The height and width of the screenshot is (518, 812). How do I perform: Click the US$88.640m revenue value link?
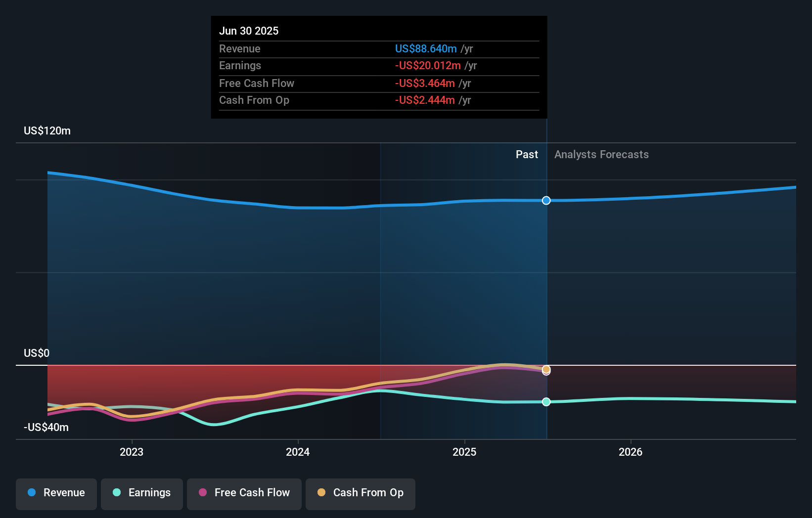click(426, 48)
